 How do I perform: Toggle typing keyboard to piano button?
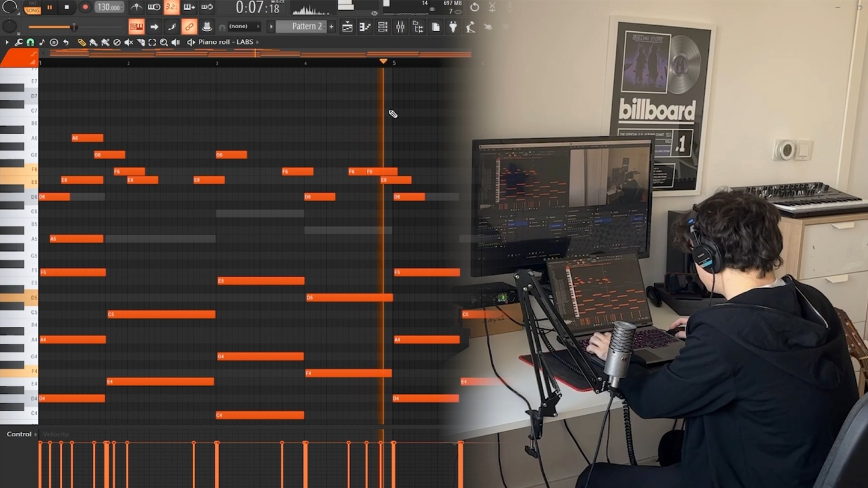(x=136, y=26)
